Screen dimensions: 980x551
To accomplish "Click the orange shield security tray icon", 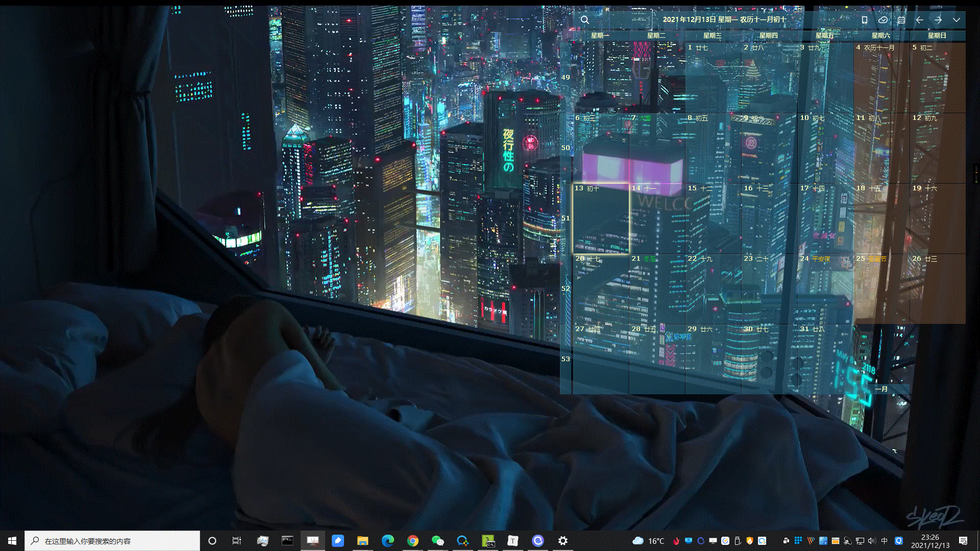I will click(x=750, y=541).
